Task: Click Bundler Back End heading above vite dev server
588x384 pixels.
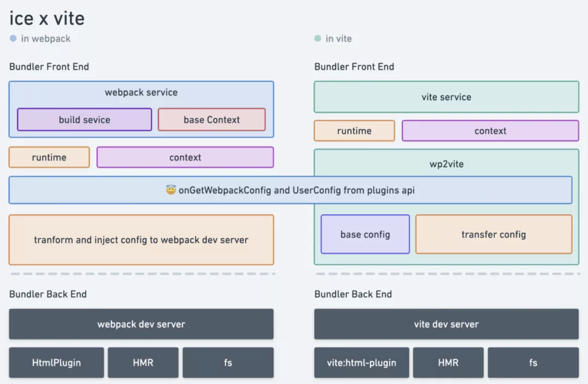Action: pyautogui.click(x=353, y=294)
